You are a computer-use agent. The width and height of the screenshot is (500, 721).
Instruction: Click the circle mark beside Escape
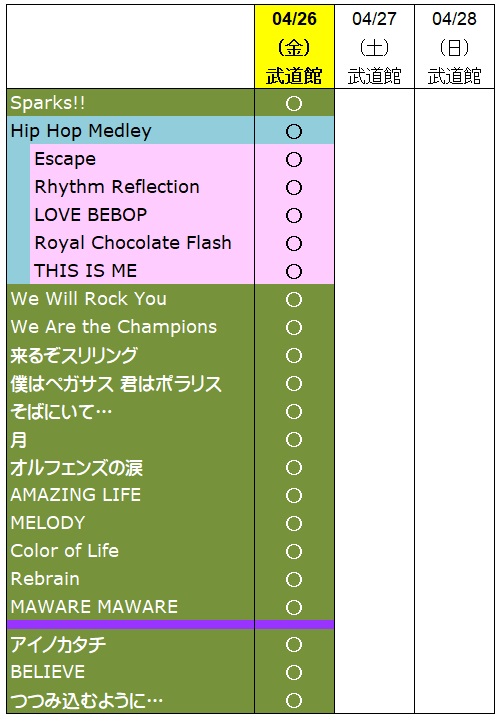click(x=294, y=160)
